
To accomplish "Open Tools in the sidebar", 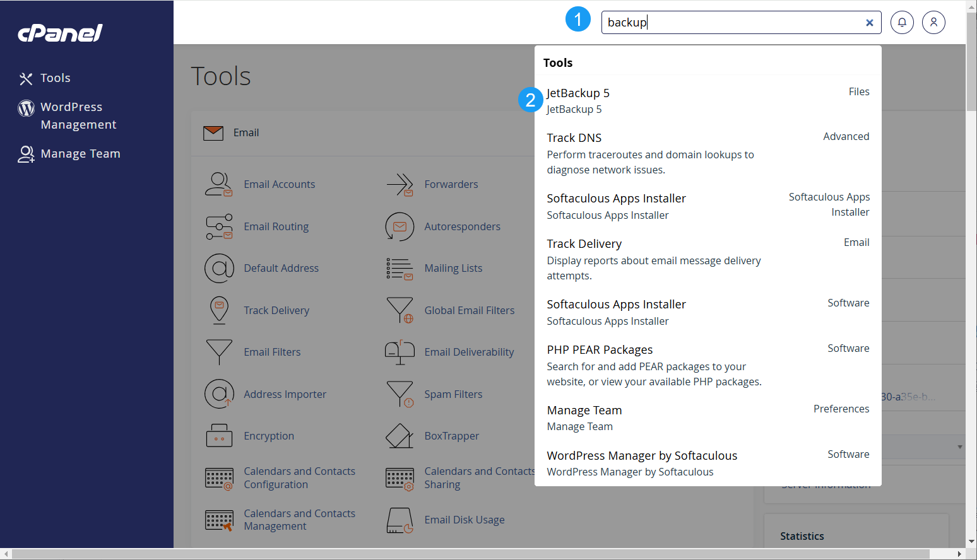I will tap(55, 78).
